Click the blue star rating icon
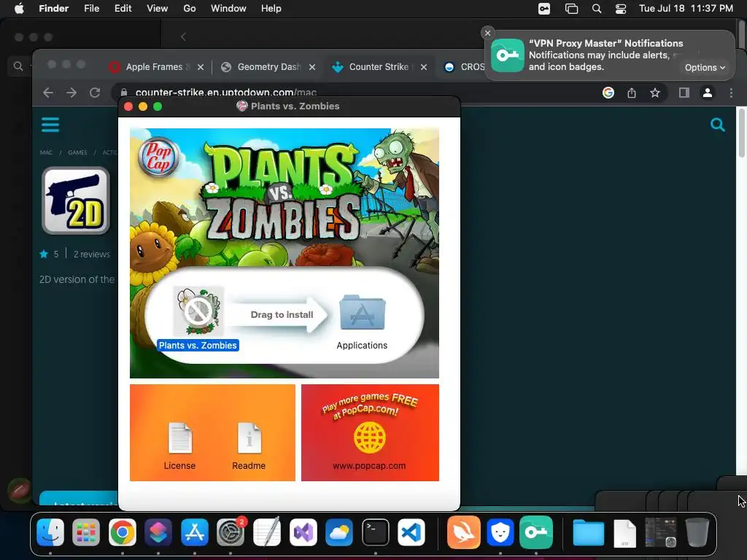This screenshot has height=560, width=747. 44,254
